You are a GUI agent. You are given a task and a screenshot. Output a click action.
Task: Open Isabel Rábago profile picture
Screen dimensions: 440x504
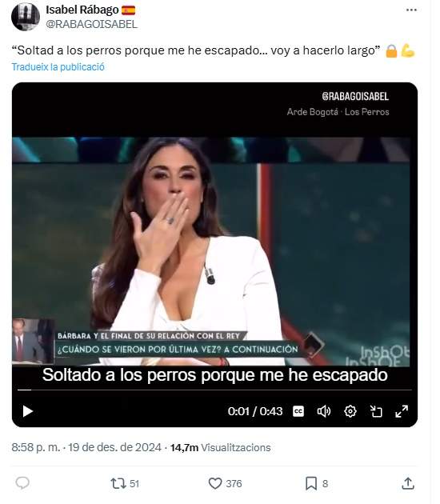pos(26,16)
